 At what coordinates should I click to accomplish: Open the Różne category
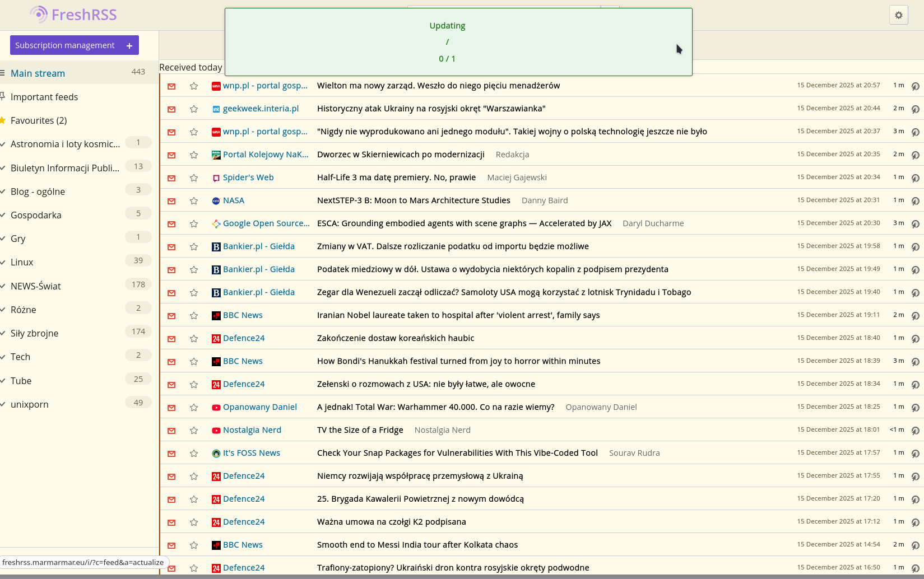pos(23,310)
